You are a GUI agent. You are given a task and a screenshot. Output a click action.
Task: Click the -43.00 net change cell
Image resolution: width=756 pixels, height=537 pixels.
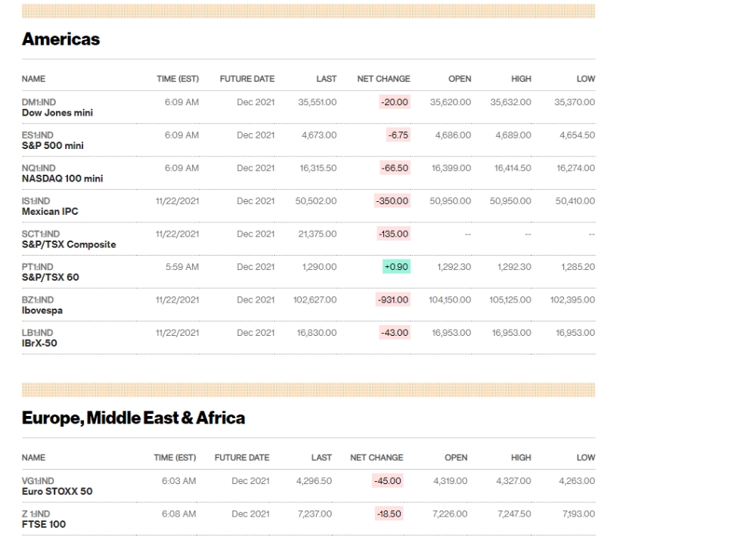(x=395, y=333)
